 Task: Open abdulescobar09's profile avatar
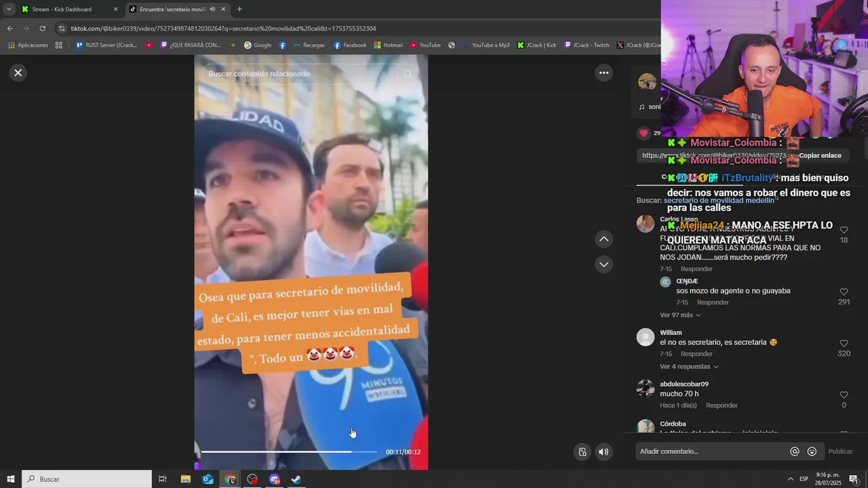point(646,388)
